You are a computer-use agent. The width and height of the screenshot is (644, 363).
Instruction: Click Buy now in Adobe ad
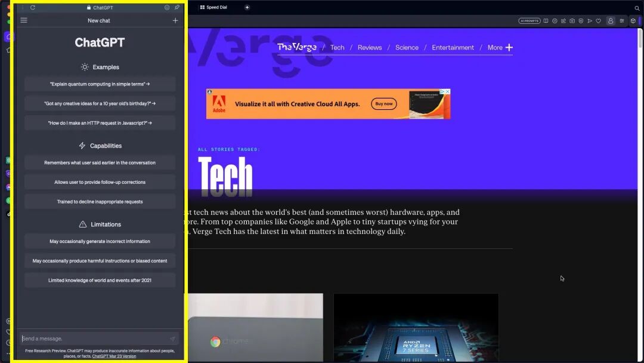pyautogui.click(x=384, y=104)
